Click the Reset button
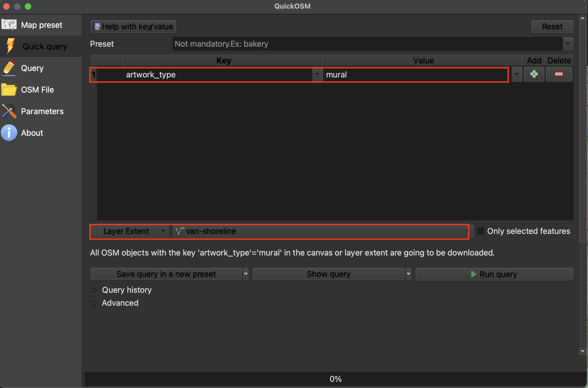 point(552,26)
